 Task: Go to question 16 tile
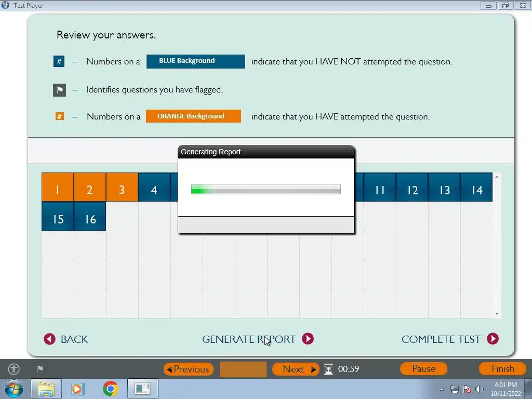pos(90,217)
